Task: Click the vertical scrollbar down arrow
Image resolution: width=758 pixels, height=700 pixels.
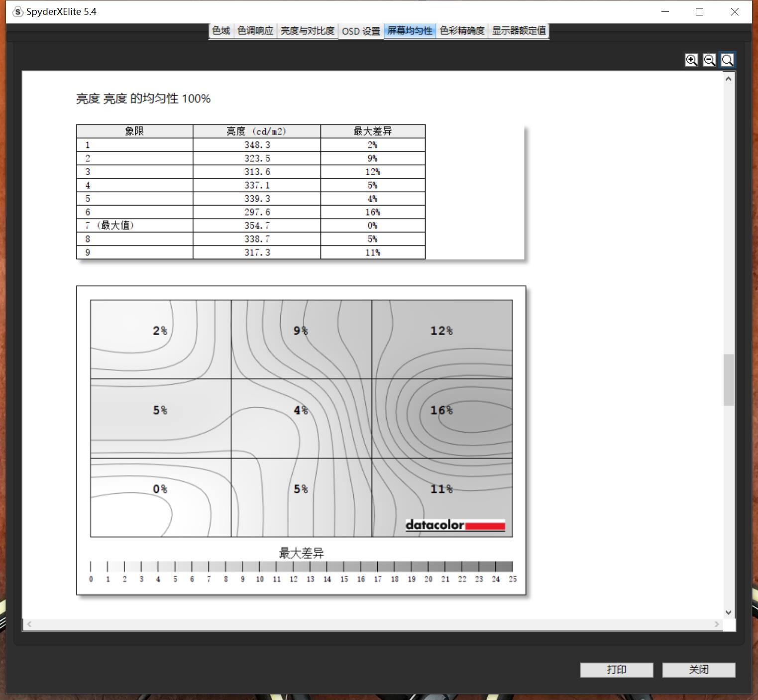Action: [x=729, y=612]
